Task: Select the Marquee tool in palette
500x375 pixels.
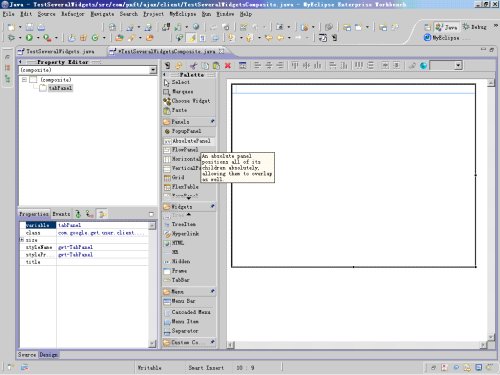Action: click(x=179, y=91)
